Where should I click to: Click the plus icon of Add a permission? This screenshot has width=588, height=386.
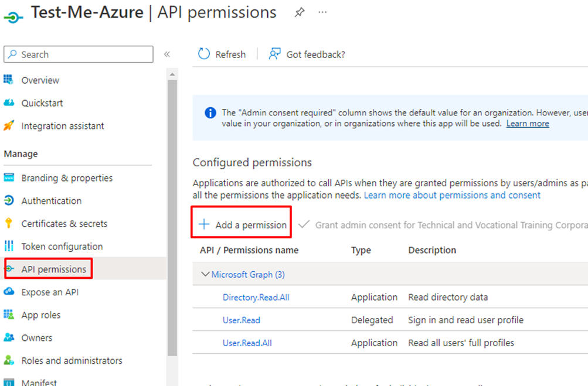204,224
